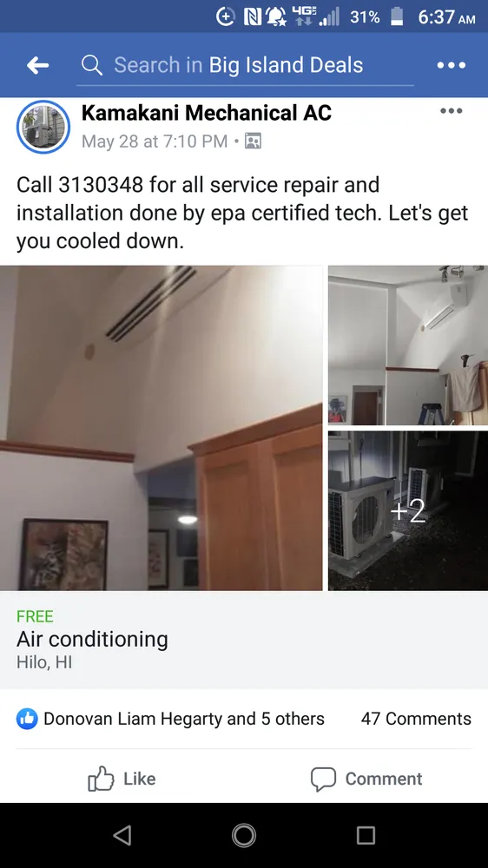
Task: Show Donovan Liam Hegarty and 5 others
Action: [184, 719]
